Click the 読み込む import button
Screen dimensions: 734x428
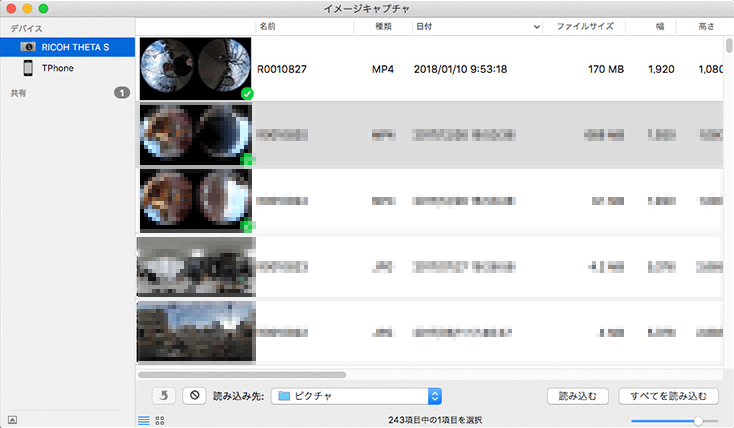pos(578,396)
